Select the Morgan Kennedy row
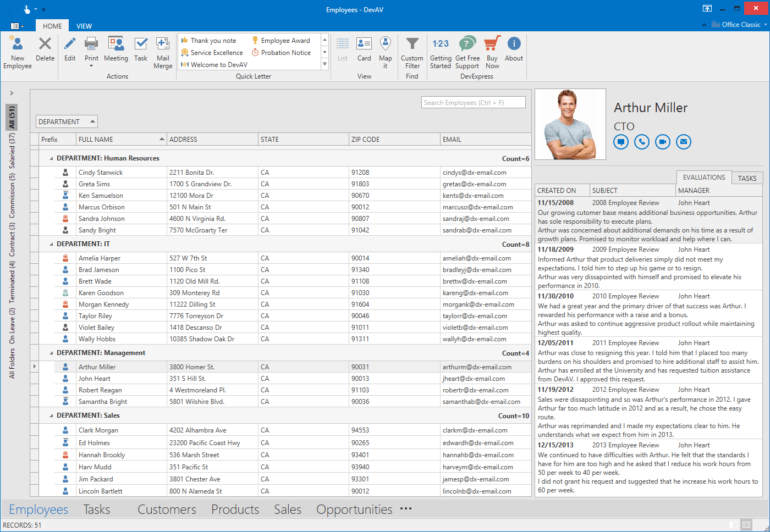770x532 pixels. 285,304
